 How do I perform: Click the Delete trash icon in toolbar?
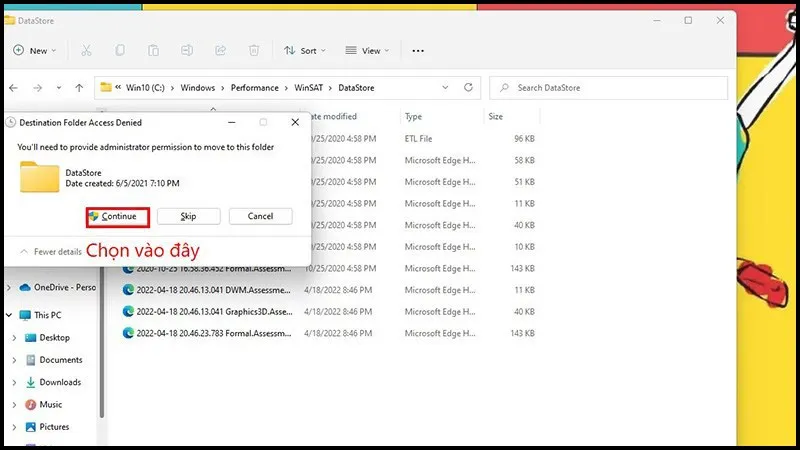pyautogui.click(x=254, y=50)
